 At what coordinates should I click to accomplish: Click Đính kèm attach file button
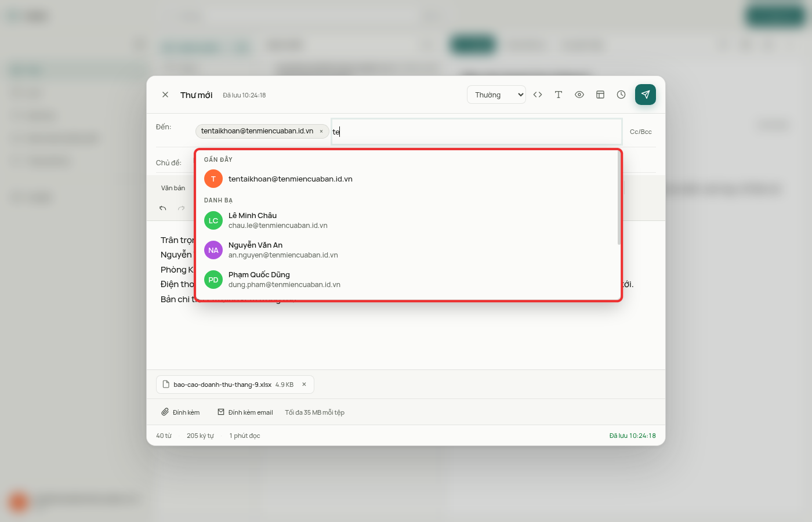180,412
